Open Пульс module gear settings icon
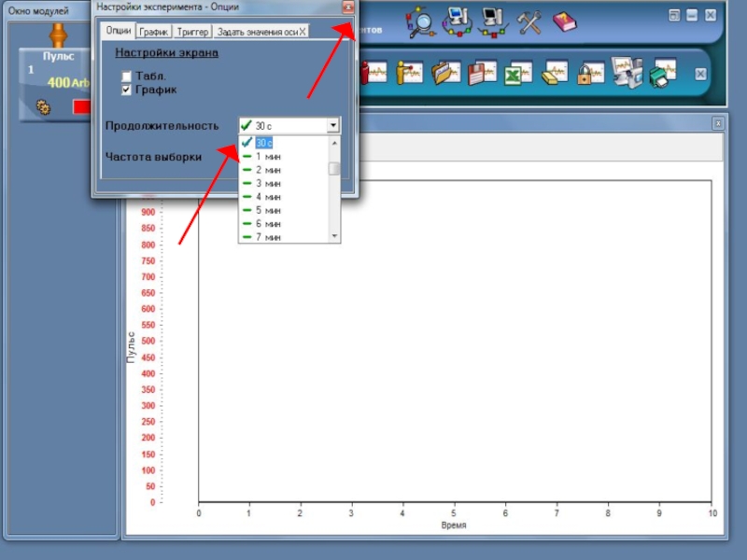This screenshot has height=560, width=747. point(43,107)
